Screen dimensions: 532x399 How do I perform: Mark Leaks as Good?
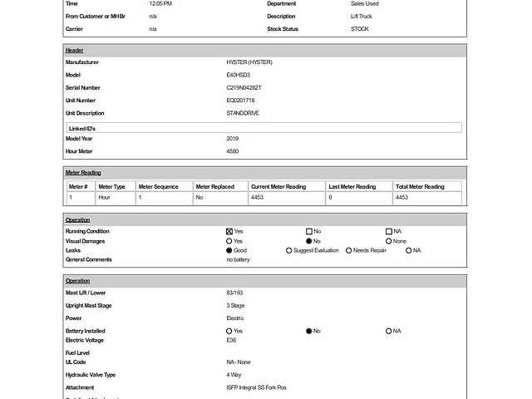tap(229, 250)
